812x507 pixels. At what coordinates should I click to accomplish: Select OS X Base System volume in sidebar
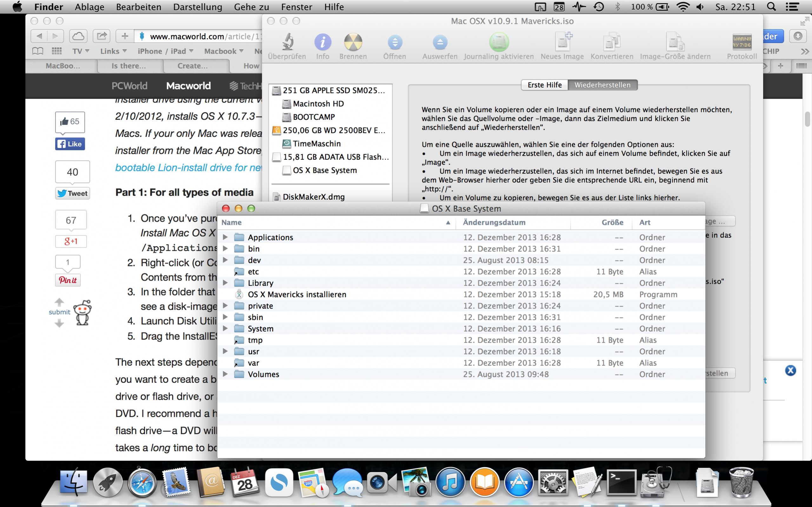tap(325, 170)
